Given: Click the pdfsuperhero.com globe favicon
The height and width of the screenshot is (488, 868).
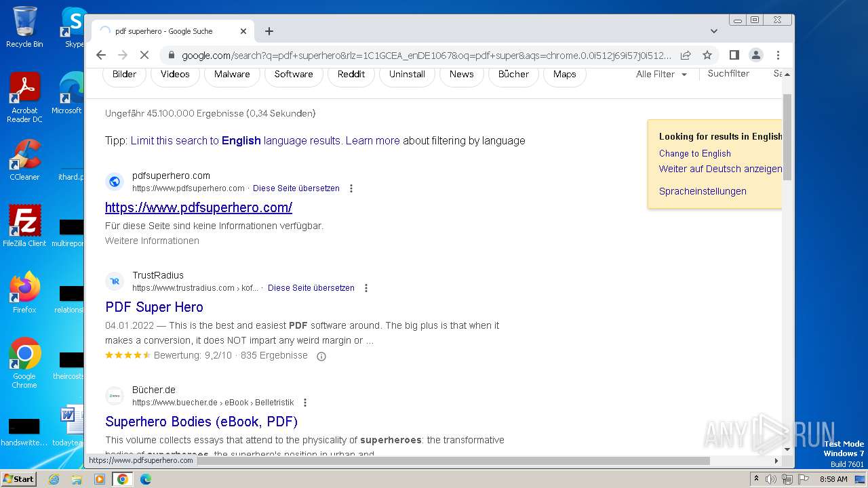Looking at the screenshot, I should tap(115, 182).
